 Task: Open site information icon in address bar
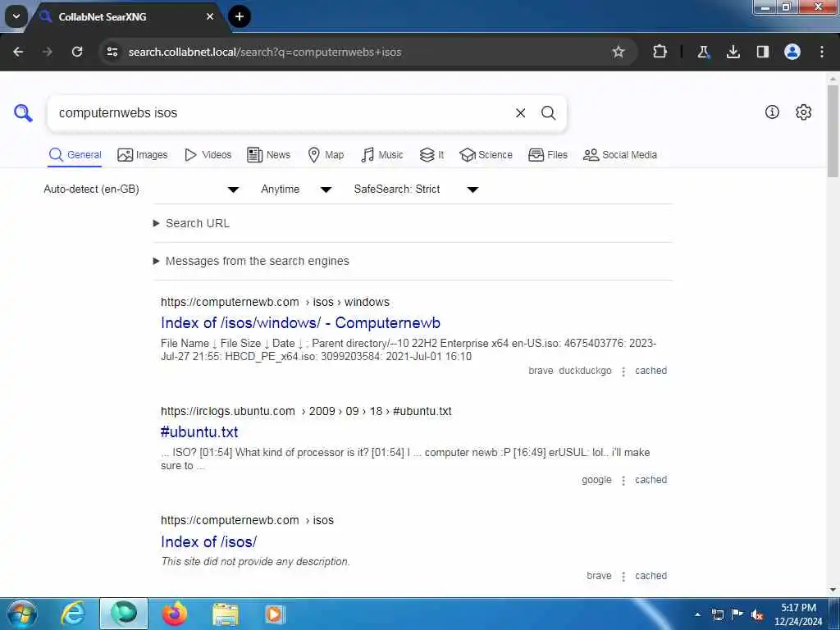point(112,52)
